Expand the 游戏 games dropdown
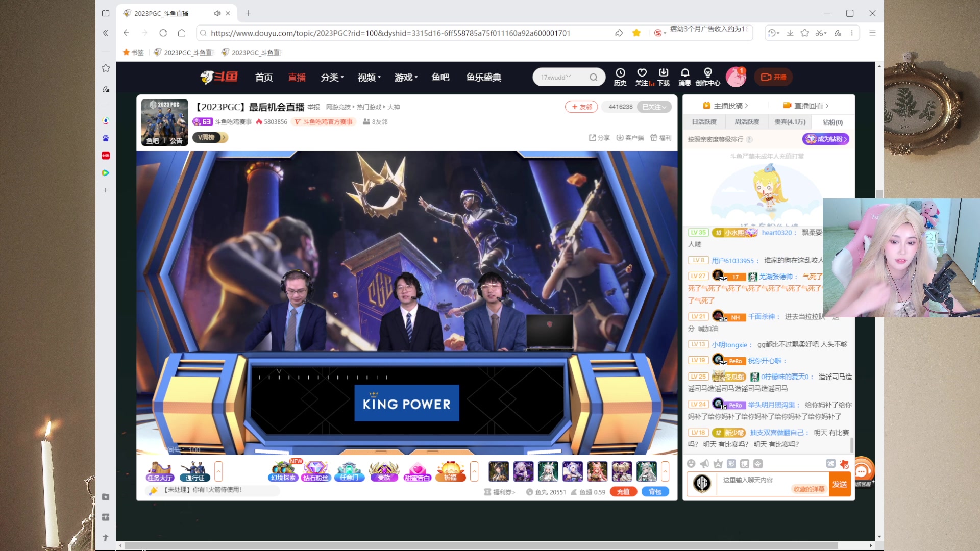 406,77
